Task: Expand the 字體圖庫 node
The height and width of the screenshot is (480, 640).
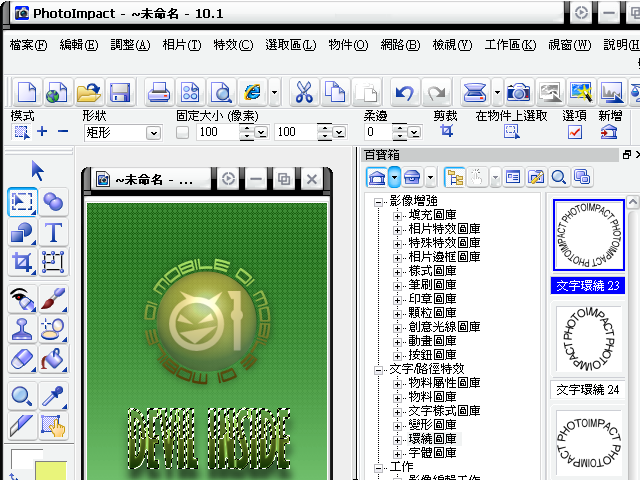Action: click(x=397, y=454)
